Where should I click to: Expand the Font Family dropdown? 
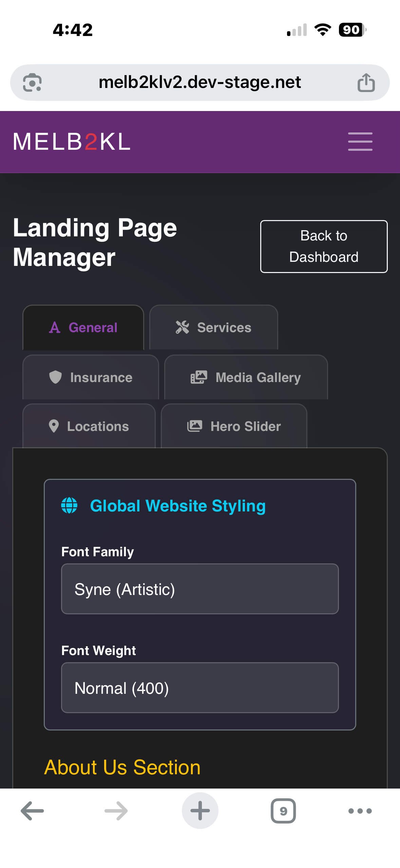[200, 589]
